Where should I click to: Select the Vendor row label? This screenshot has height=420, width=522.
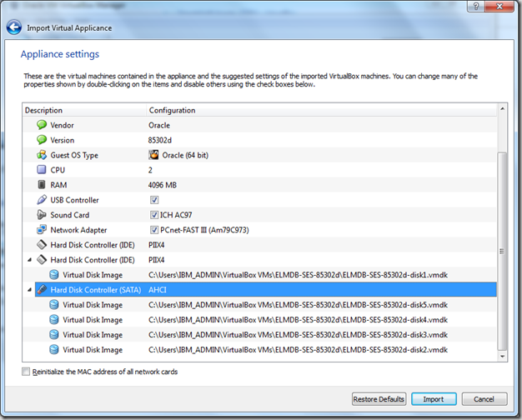(x=62, y=125)
